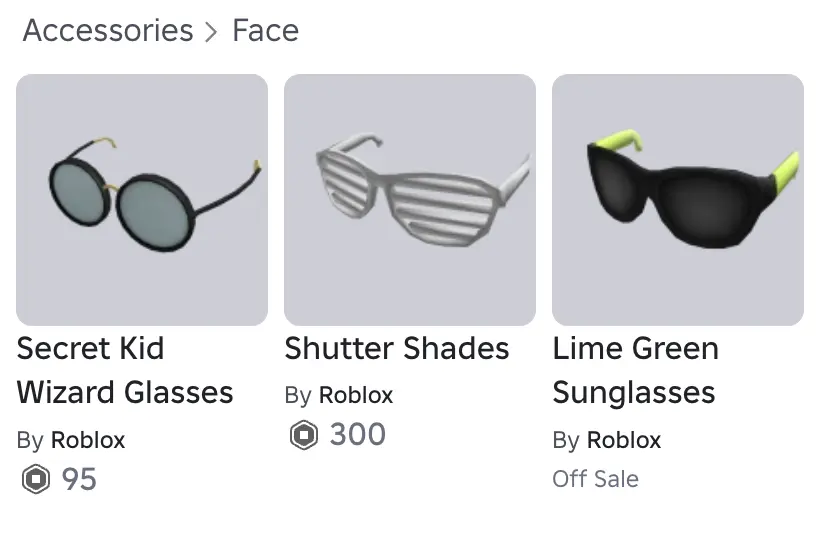Click the Shutter Shades item name
Screen dimensions: 836x538
point(397,349)
